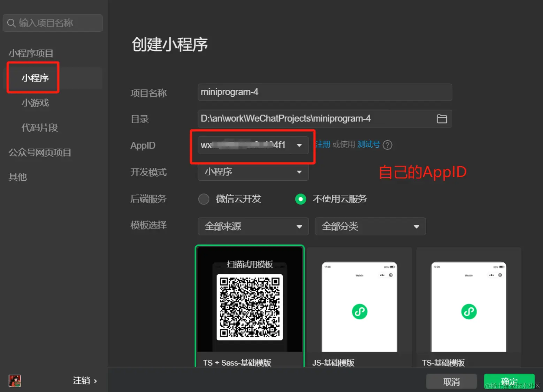Screen dimensions: 543x392
Task: Click the user avatar at bottom left
Action: click(x=15, y=381)
